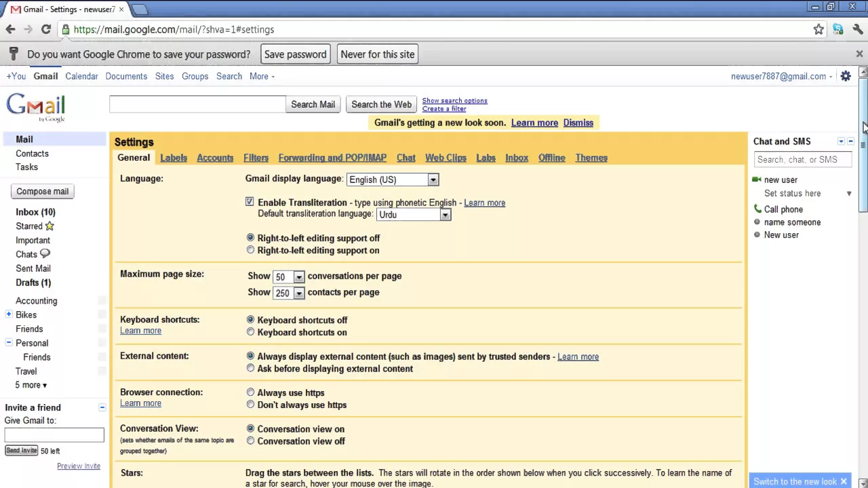Screen dimensions: 868x488
Task: Click the green phone icon by Call phone
Action: 757,209
